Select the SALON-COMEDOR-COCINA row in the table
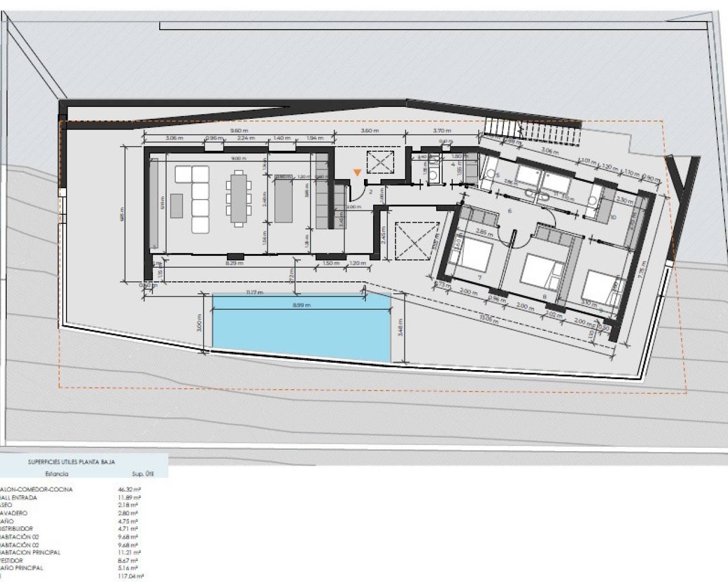This screenshot has width=728, height=582. click(x=36, y=489)
